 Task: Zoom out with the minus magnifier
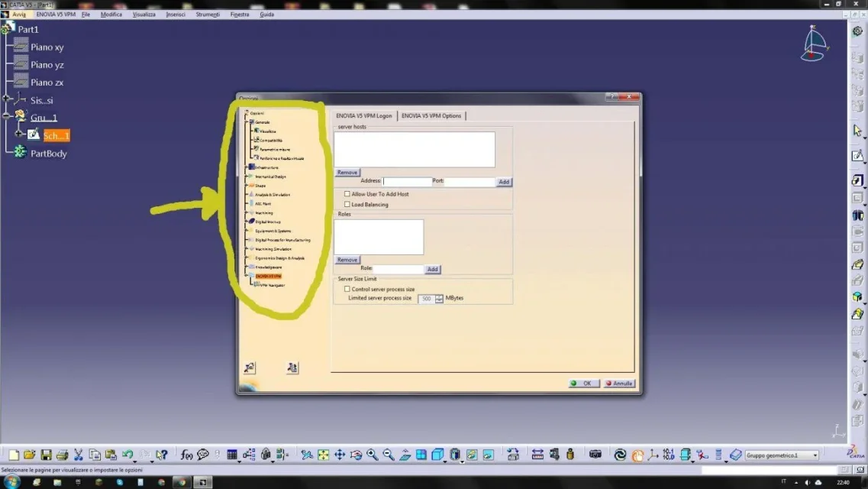point(389,455)
